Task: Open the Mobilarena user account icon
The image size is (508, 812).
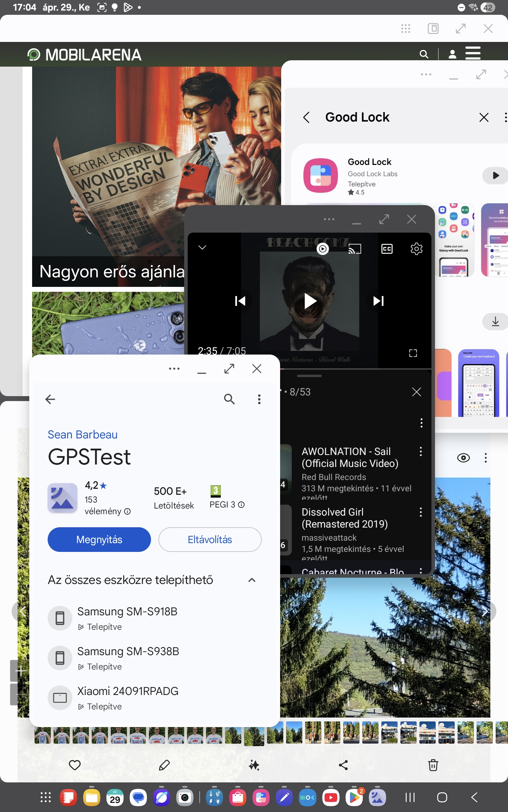Action: click(x=452, y=54)
